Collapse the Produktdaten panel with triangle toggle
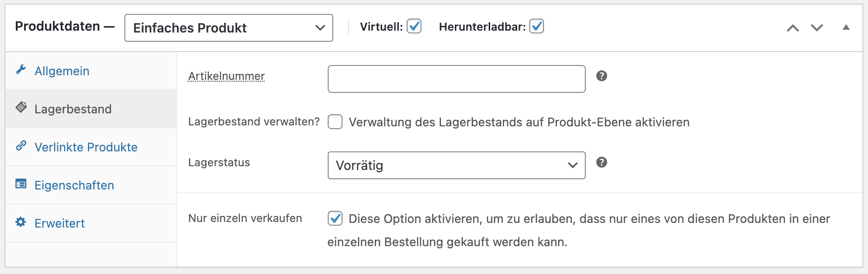Screen dimensions: 868x274 coord(846,27)
